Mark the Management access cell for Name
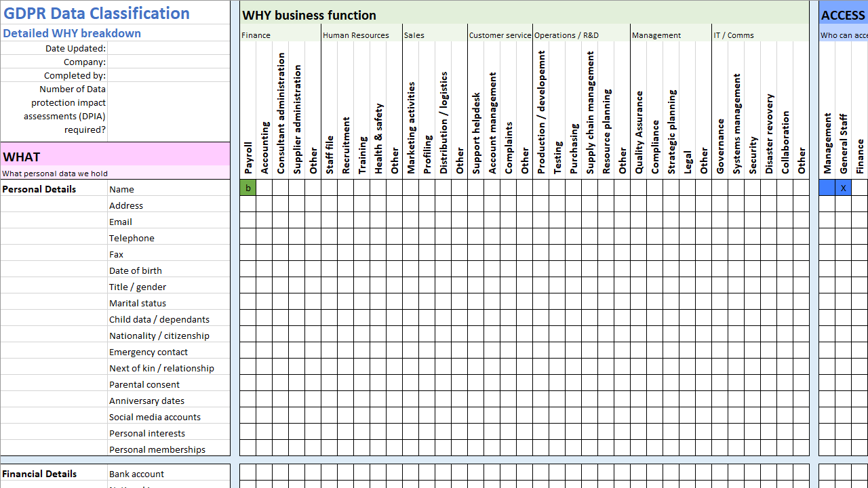Screen dimensions: 868x488 pyautogui.click(x=826, y=188)
